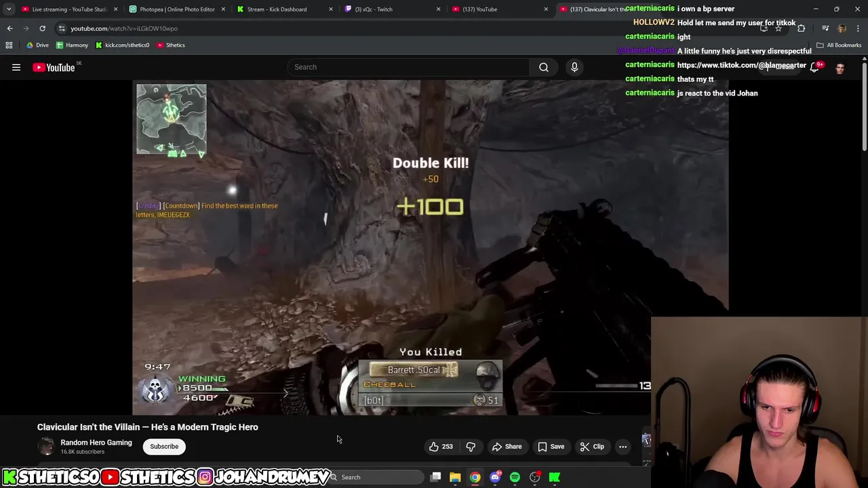
Task: Click the YouTube search magnifier button
Action: [x=543, y=67]
